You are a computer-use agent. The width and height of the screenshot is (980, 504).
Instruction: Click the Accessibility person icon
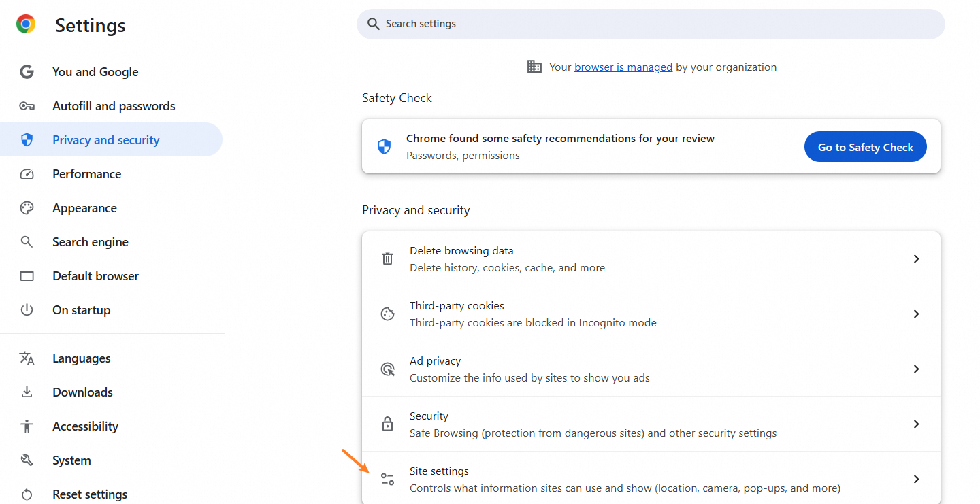pyautogui.click(x=27, y=426)
